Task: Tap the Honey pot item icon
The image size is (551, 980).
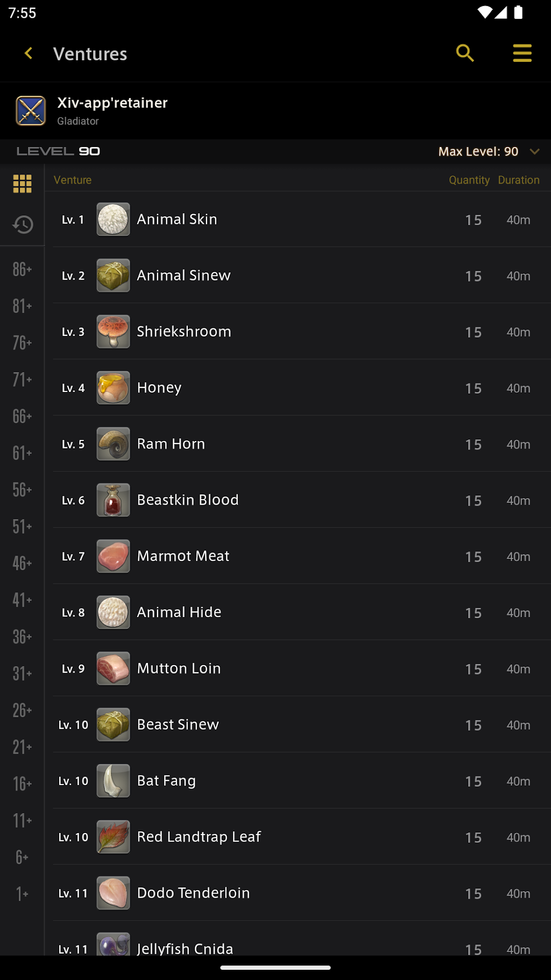Action: [113, 388]
